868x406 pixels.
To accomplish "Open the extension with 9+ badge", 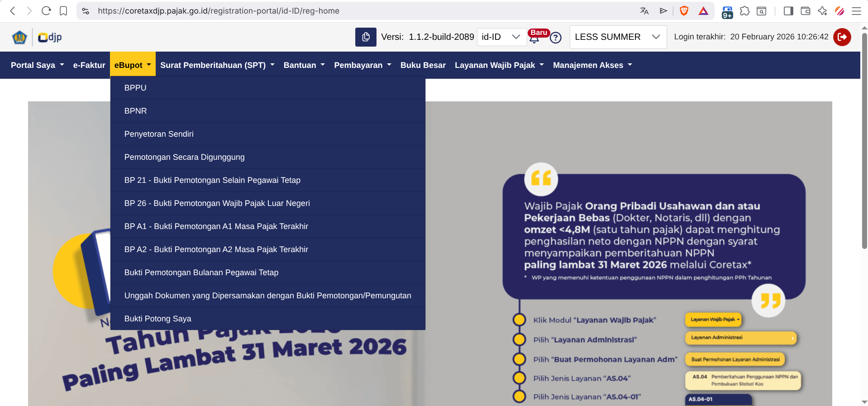I will click(727, 12).
